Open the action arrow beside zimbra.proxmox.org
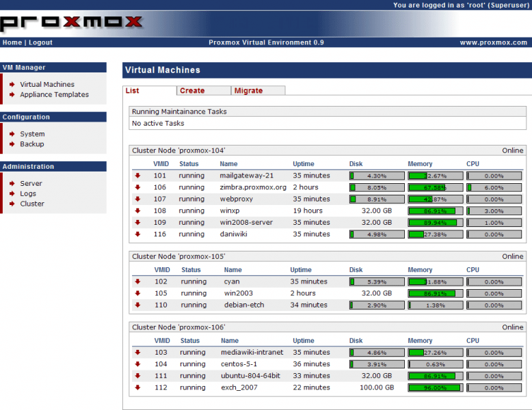The width and height of the screenshot is (532, 410). click(137, 187)
